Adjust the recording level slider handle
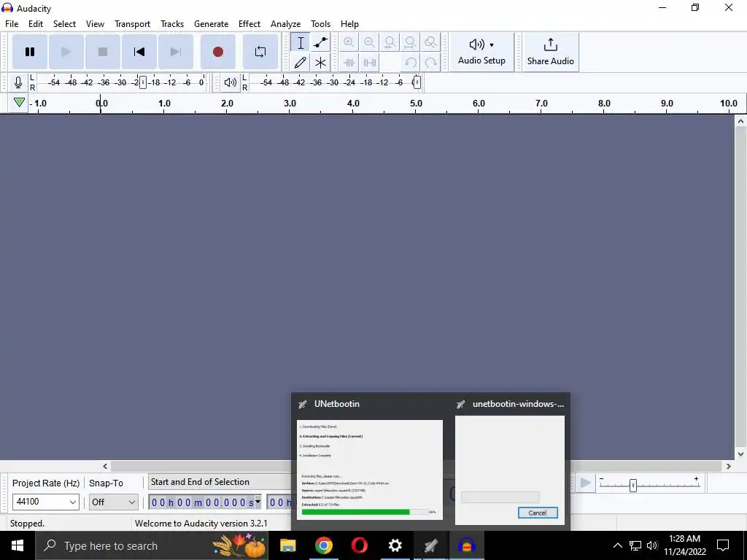The height and width of the screenshot is (560, 747). tap(142, 82)
